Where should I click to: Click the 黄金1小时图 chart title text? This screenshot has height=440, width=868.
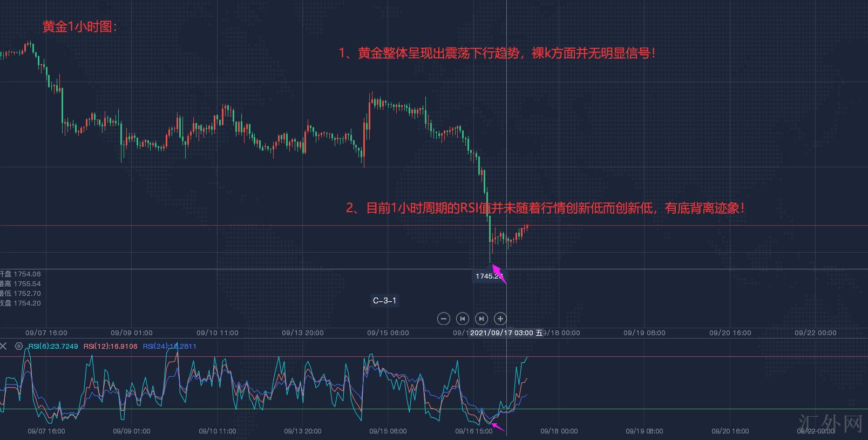[80, 26]
